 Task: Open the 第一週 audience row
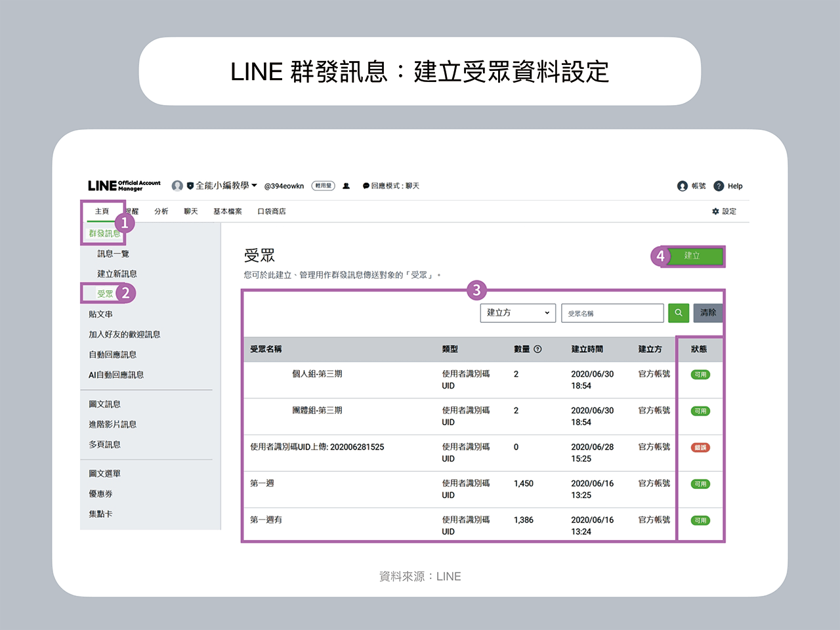262,484
